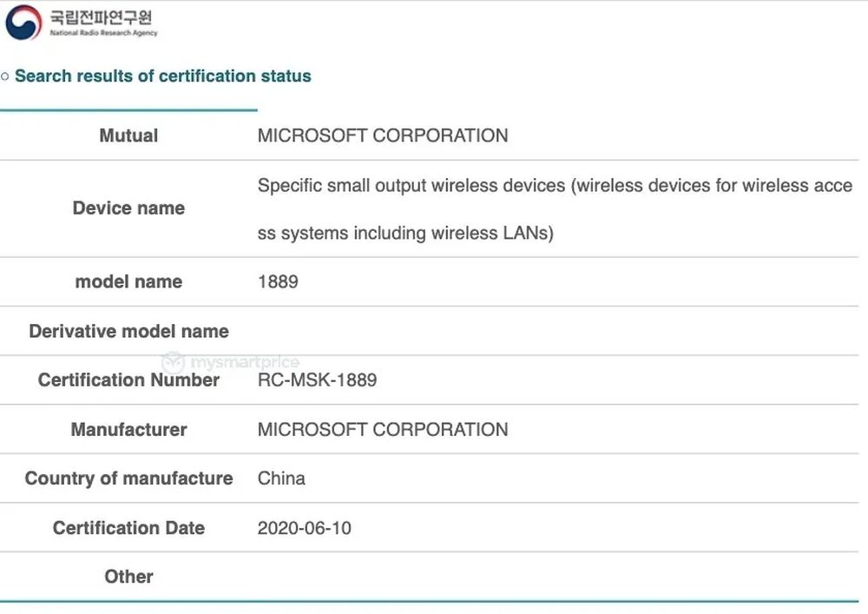This screenshot has height=614, width=868.
Task: Select the country value China
Action: click(x=281, y=479)
